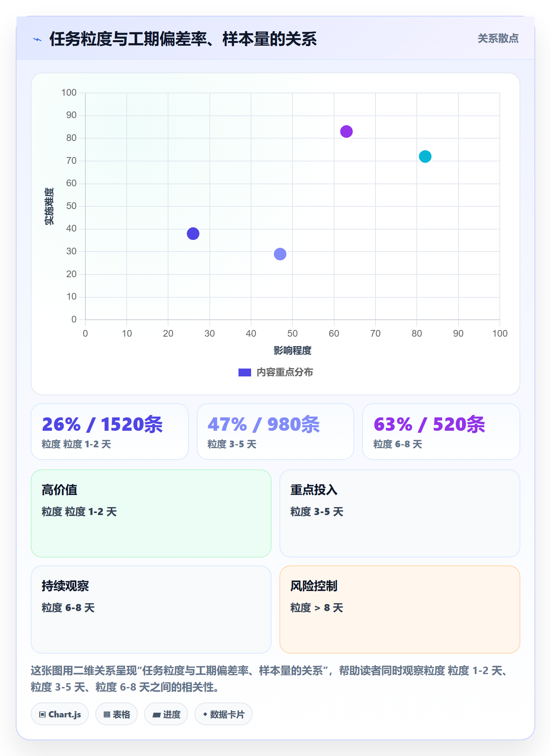551x756 pixels.
Task: Click the 表格 tag chip
Action: (116, 714)
